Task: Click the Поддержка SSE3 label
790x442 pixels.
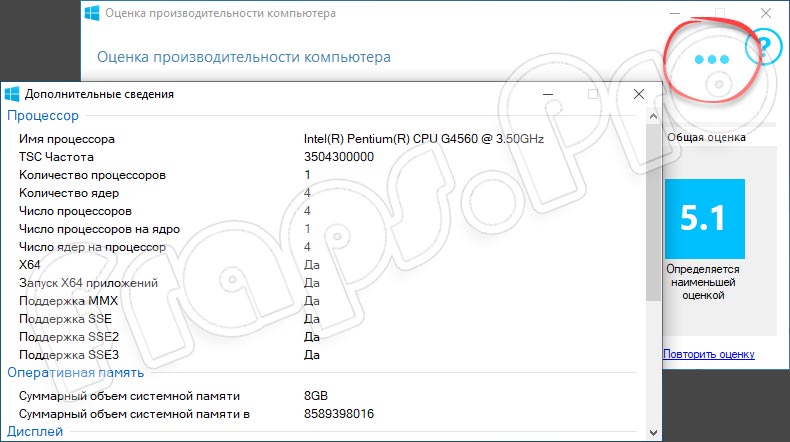Action: 69,355
